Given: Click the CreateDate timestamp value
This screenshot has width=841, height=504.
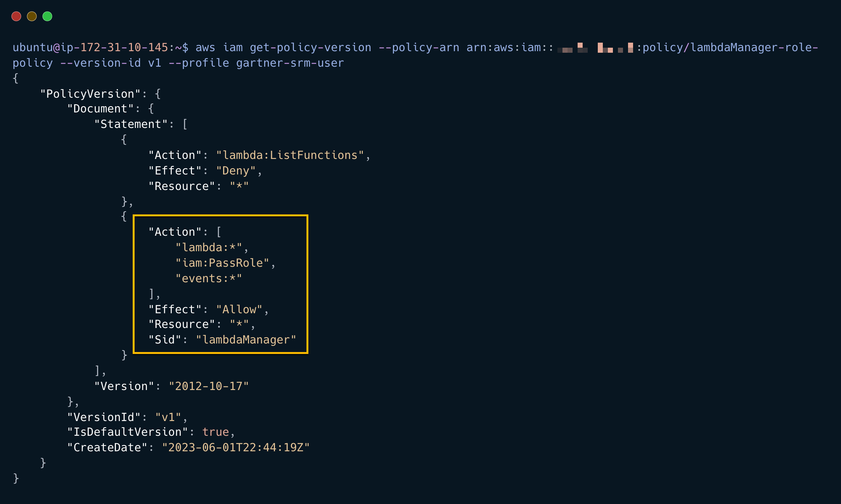Looking at the screenshot, I should click(236, 448).
